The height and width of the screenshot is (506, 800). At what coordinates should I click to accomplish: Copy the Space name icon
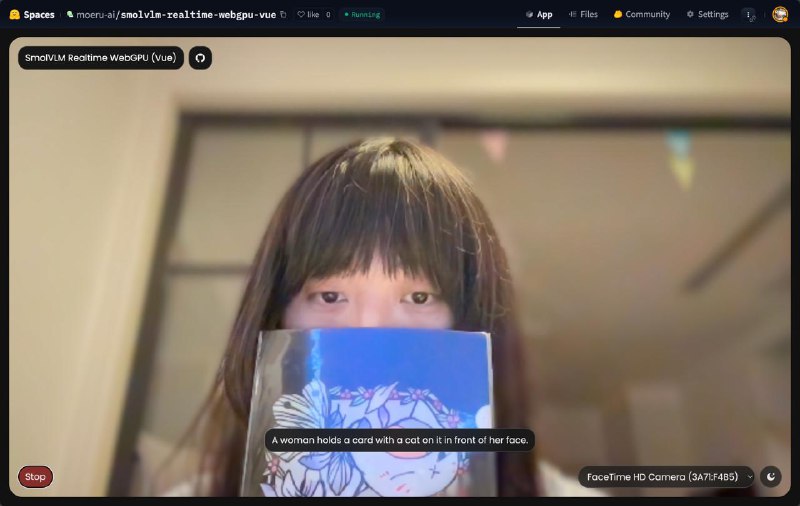[x=284, y=15]
